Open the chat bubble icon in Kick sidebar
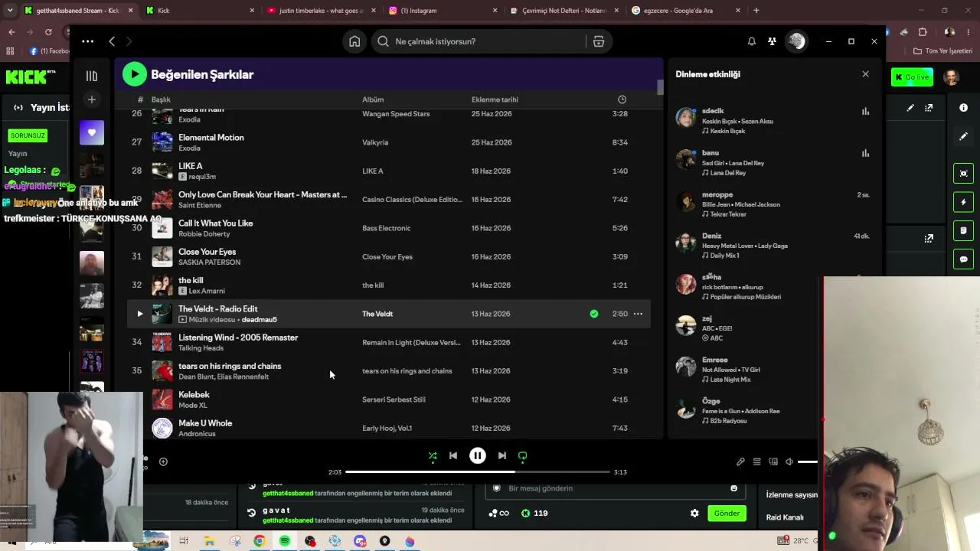The width and height of the screenshot is (980, 551). (964, 259)
